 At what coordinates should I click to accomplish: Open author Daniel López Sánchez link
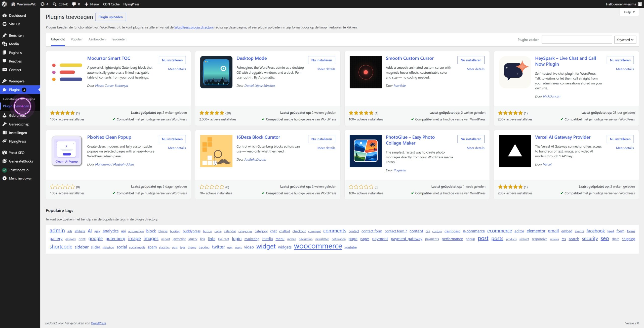260,85
